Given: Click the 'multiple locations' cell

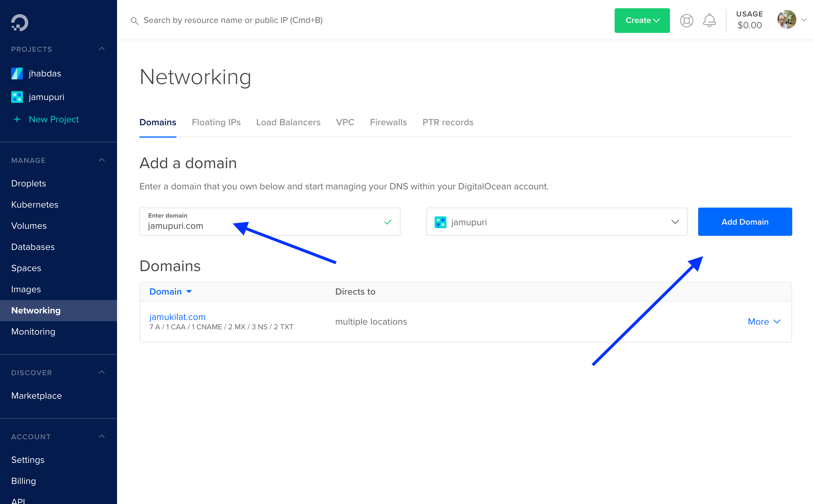Looking at the screenshot, I should click(x=371, y=322).
